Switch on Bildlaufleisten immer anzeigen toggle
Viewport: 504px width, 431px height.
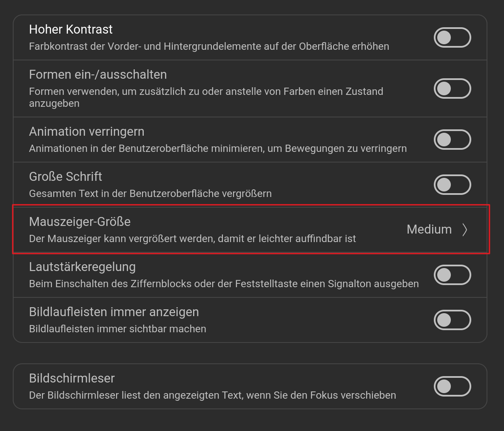[x=452, y=320]
